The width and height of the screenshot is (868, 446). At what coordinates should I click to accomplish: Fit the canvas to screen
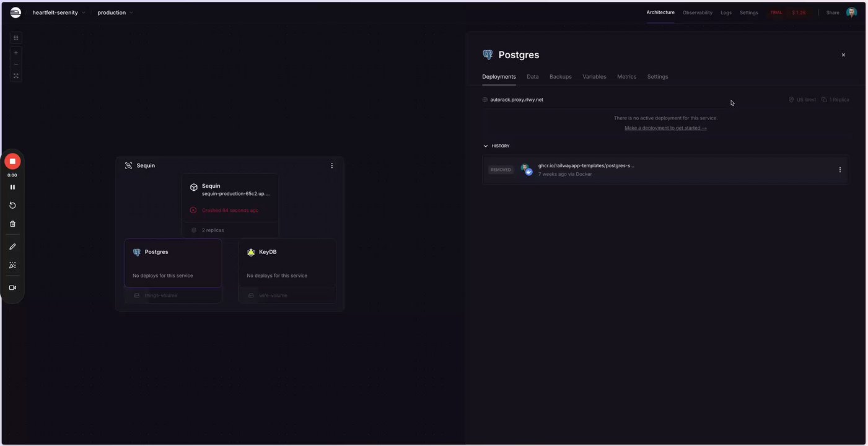pos(16,76)
